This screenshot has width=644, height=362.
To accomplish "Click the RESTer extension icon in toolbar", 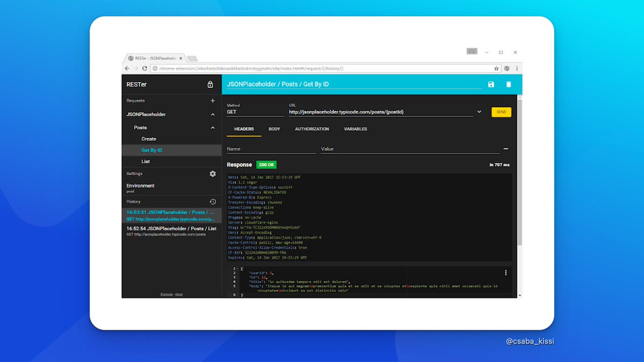I will [x=507, y=69].
